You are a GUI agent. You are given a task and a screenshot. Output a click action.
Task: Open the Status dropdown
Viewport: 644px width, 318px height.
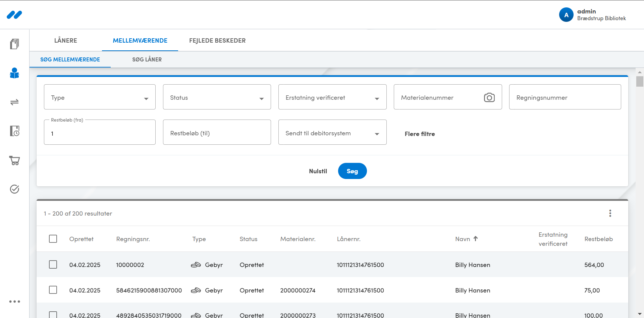coord(217,97)
